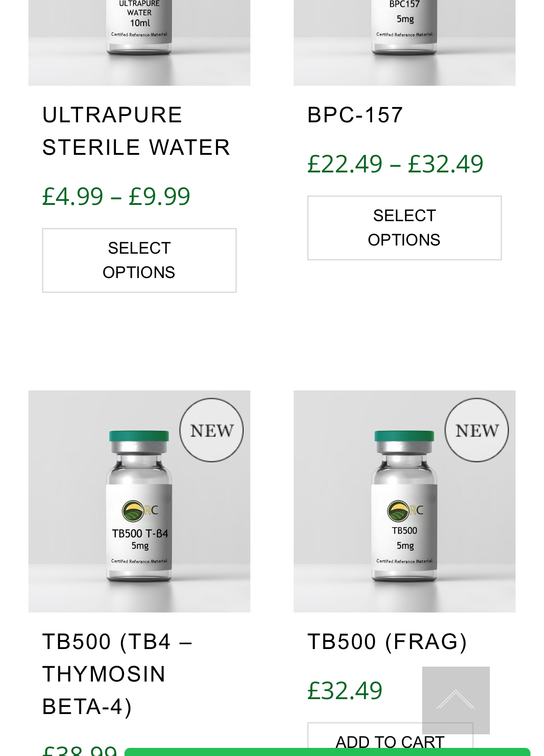Click the NEW badge on TB500 T-B4 image
The image size is (544, 756).
coord(212,430)
